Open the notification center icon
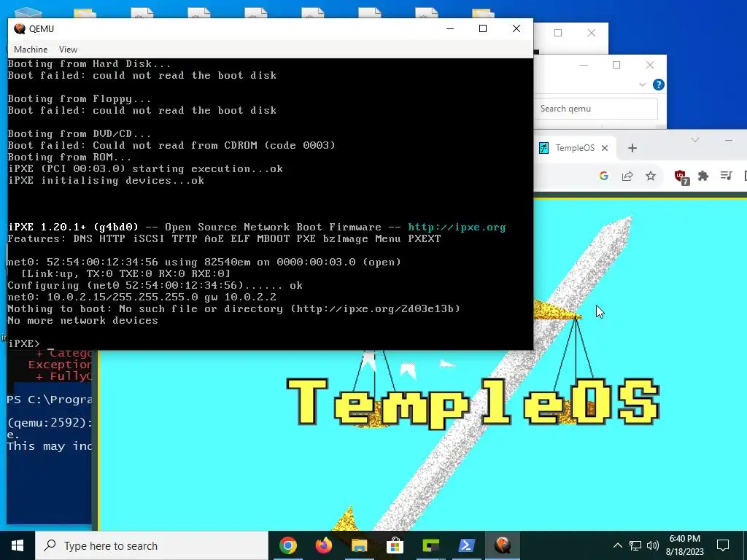The width and height of the screenshot is (747, 560). 723,545
